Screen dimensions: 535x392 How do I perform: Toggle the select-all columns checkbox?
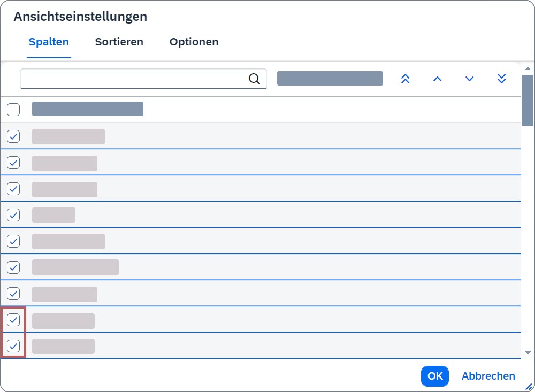[13, 110]
